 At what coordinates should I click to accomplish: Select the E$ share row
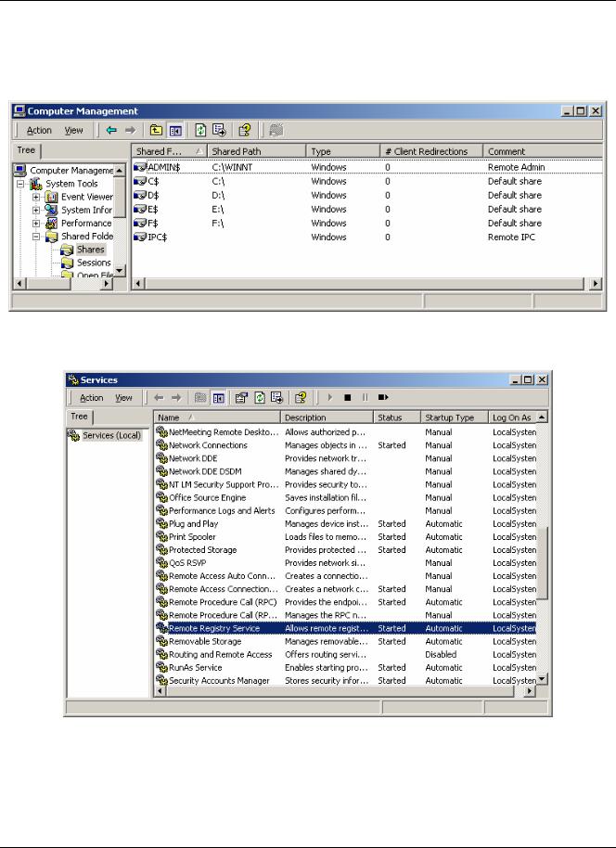point(367,210)
